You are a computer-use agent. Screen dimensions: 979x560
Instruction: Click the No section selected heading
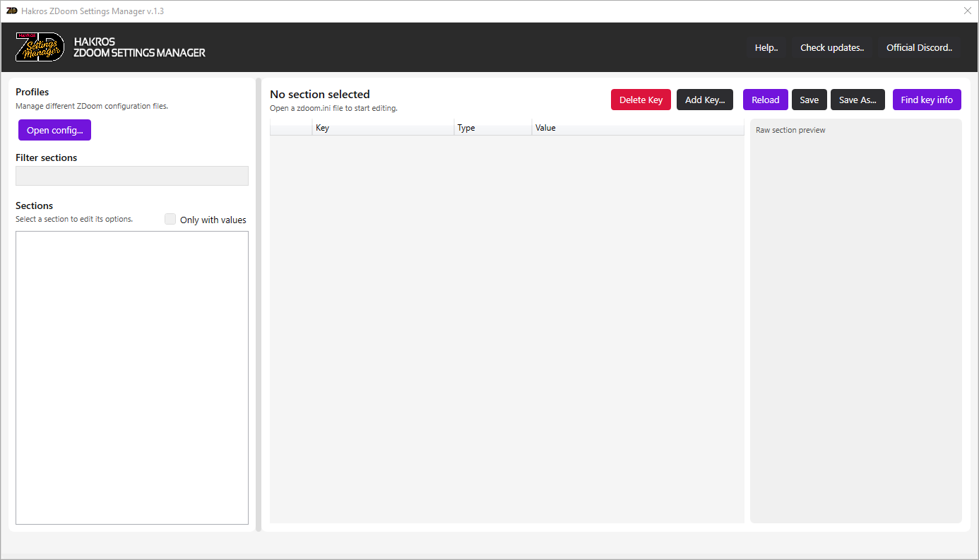pyautogui.click(x=320, y=94)
